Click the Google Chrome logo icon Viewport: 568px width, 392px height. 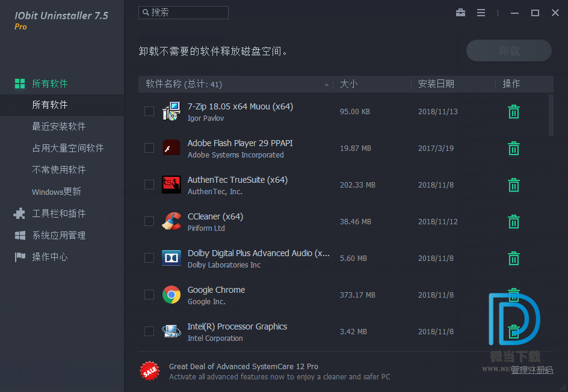(171, 295)
